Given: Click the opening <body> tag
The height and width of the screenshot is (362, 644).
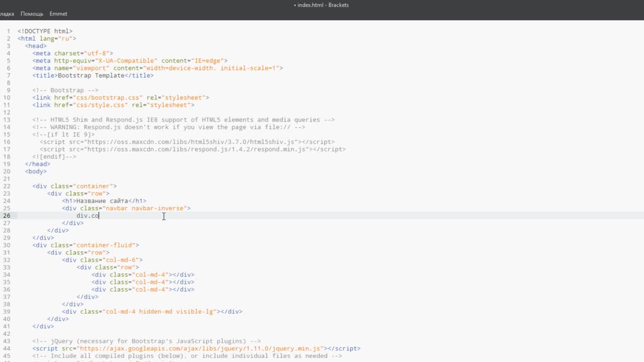Looking at the screenshot, I should click(36, 171).
